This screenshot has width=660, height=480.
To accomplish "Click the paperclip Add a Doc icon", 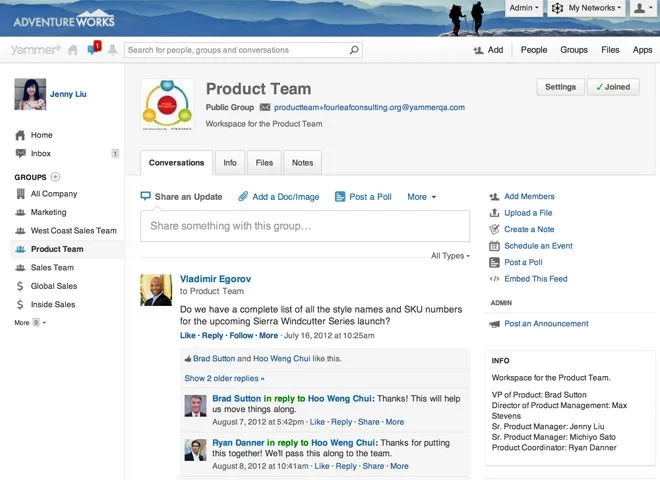I will click(243, 196).
